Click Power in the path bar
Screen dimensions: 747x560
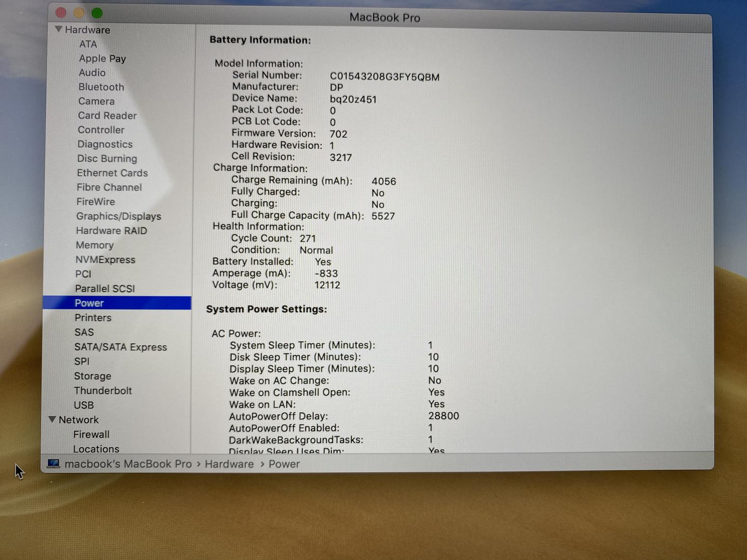284,464
